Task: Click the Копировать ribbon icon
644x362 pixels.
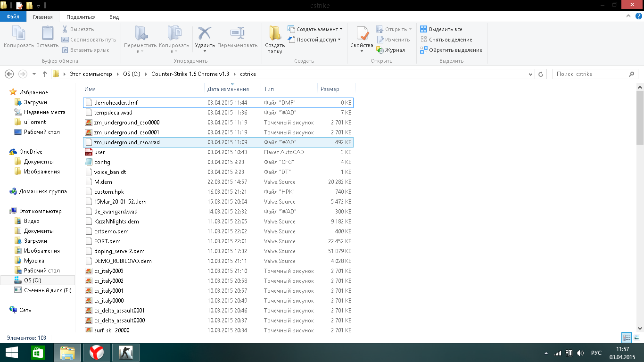Action: (x=19, y=37)
